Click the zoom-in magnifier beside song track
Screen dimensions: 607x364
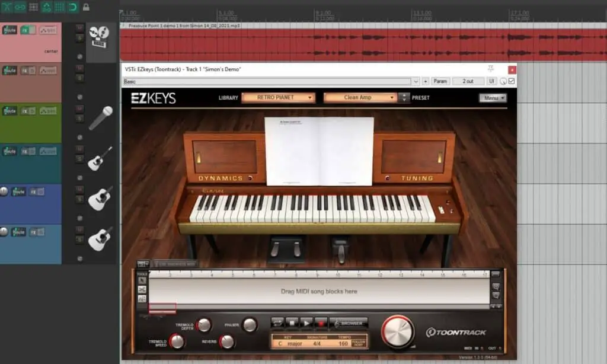tap(496, 286)
